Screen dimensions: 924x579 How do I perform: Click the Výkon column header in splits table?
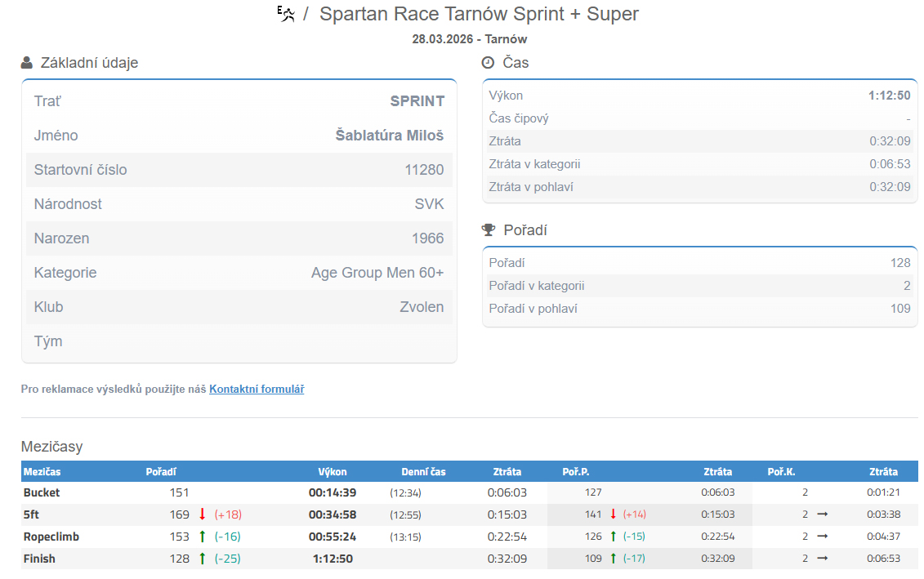click(333, 472)
